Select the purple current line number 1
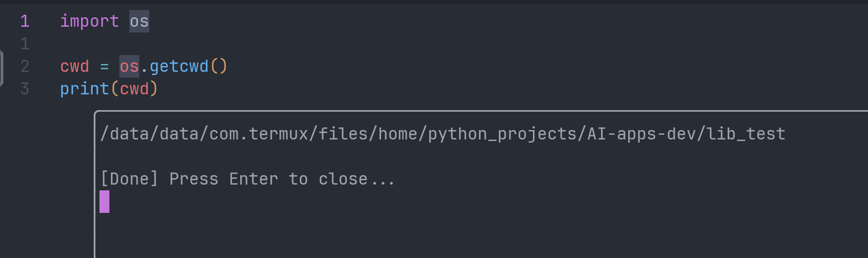This screenshot has width=868, height=258. tap(25, 21)
